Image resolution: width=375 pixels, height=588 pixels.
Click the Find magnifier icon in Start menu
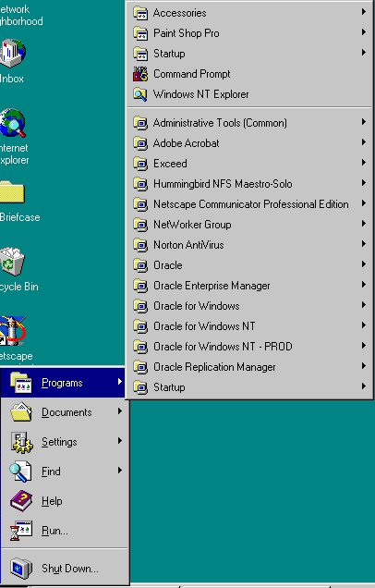point(21,472)
